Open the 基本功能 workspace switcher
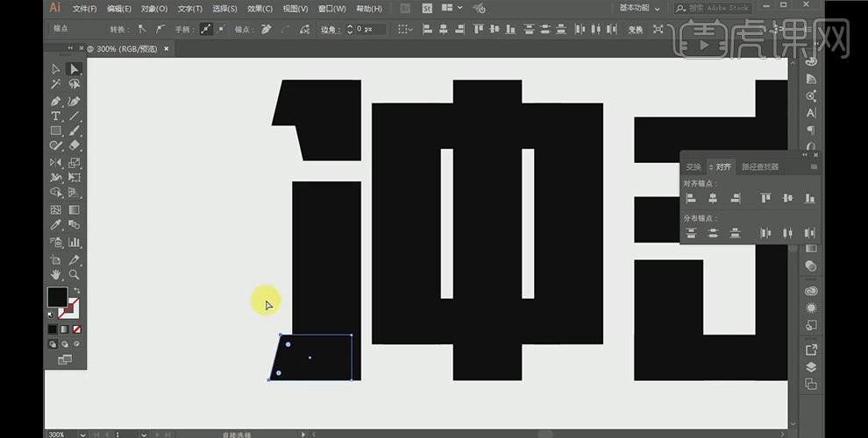 click(639, 8)
